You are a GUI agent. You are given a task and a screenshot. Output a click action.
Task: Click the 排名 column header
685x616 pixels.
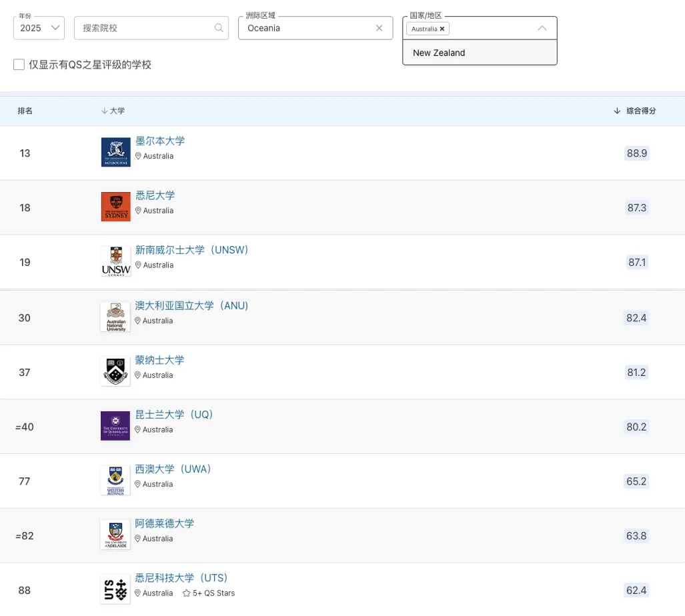[x=25, y=111]
